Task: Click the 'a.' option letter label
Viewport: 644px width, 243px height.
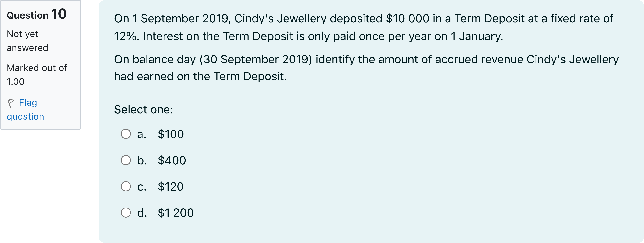Action: 142,134
